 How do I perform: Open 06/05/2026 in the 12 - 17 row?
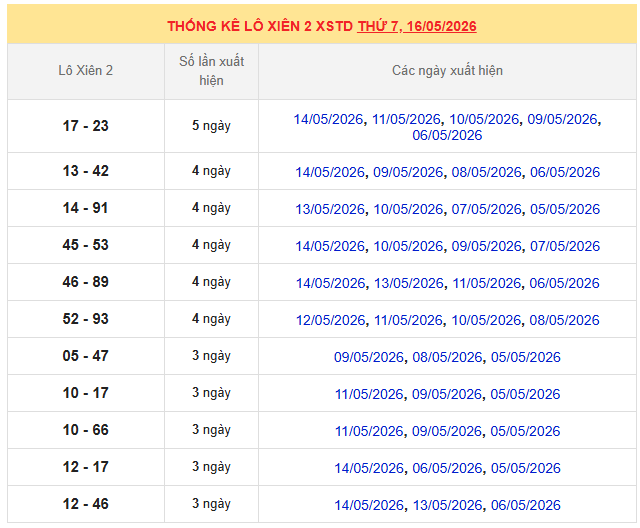(447, 468)
